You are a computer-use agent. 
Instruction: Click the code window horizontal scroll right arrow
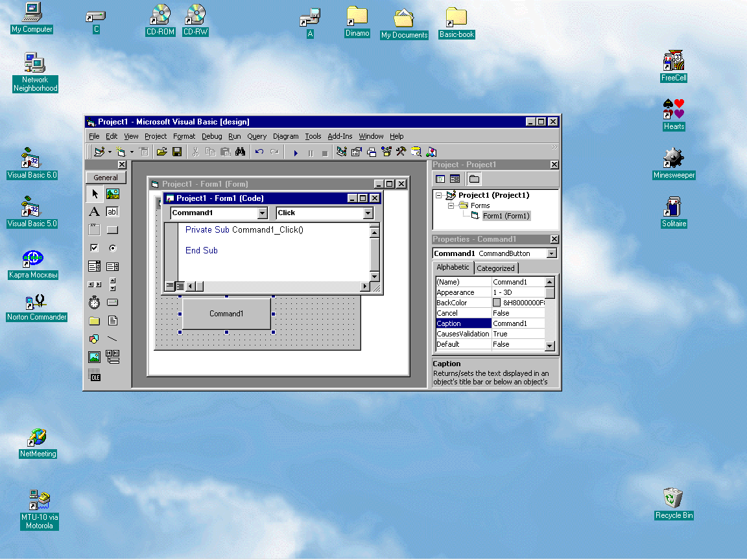click(364, 286)
